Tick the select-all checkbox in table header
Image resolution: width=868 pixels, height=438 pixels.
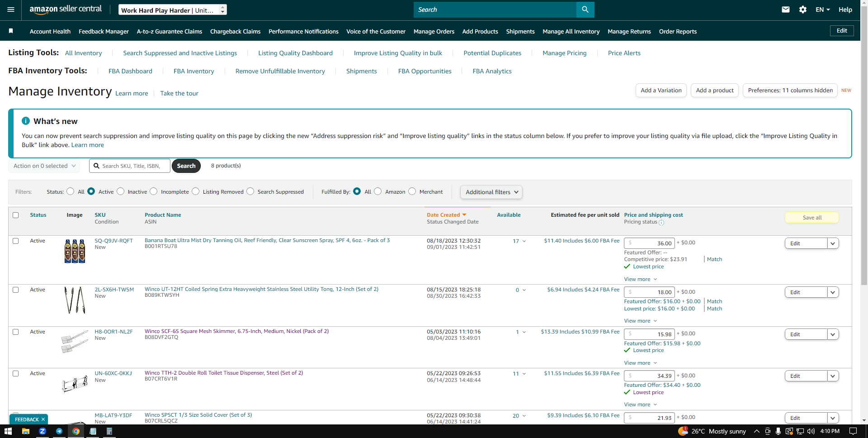[16, 215]
